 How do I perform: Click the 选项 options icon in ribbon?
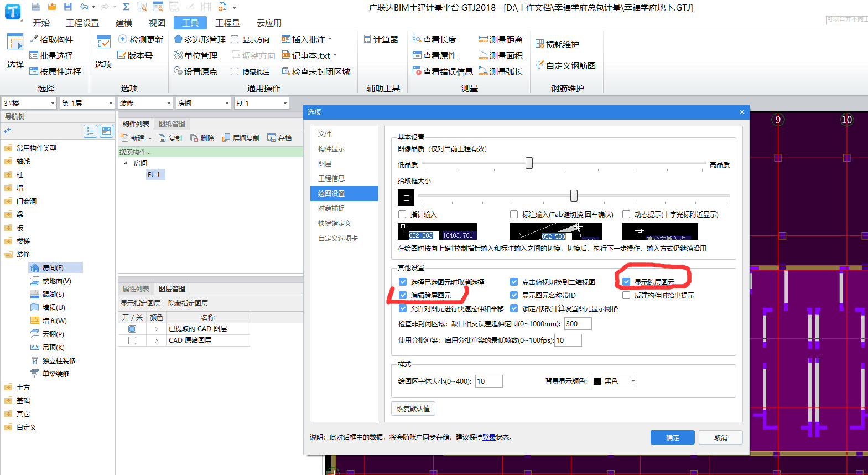coord(103,52)
